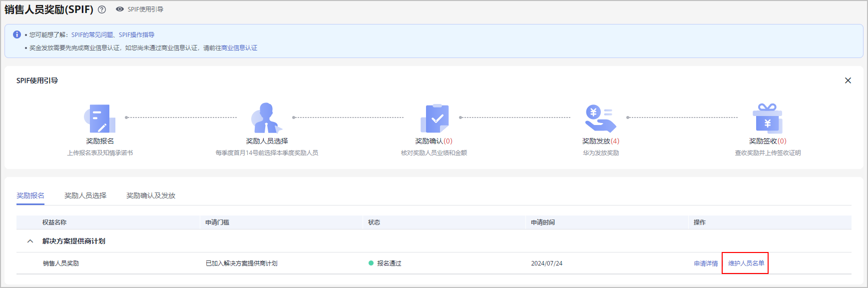Go to 商业信息认证 link

point(239,48)
